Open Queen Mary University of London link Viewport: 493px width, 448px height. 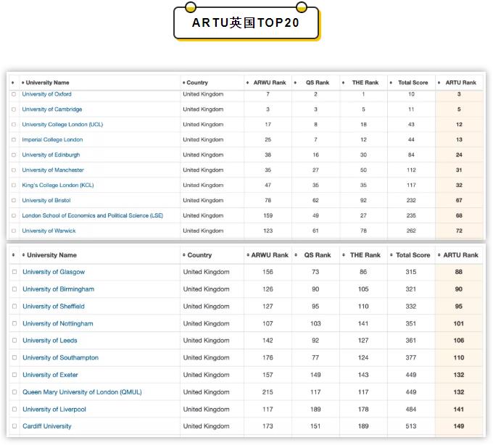(x=82, y=392)
